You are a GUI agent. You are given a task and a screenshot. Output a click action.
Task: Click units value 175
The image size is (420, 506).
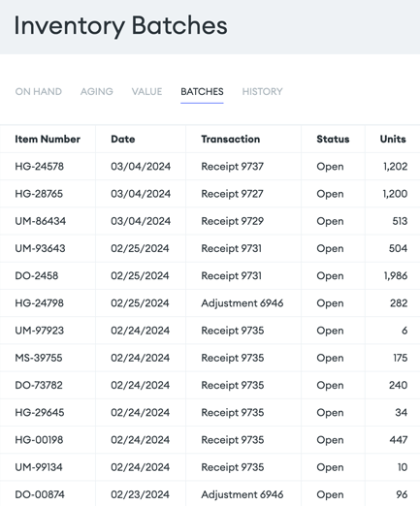[401, 358]
